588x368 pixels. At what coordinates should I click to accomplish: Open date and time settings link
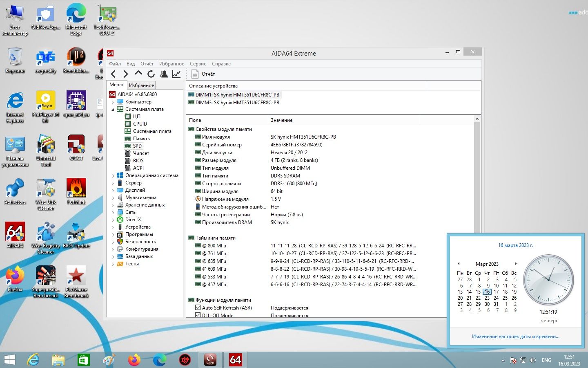click(516, 337)
